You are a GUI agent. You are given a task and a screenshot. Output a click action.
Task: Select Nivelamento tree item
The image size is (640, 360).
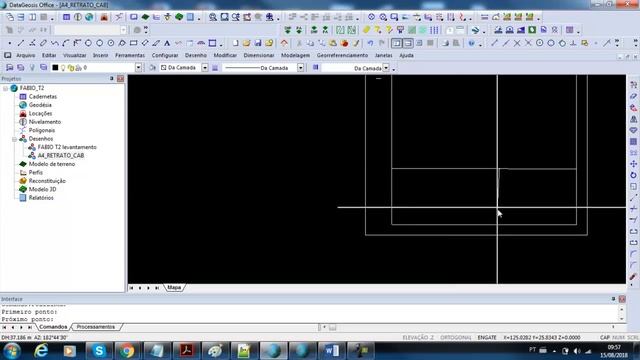pos(44,122)
